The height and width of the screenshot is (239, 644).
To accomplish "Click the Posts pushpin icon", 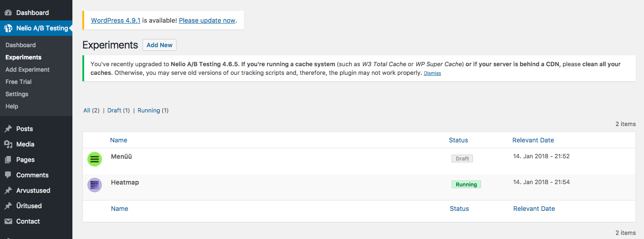I will point(8,129).
